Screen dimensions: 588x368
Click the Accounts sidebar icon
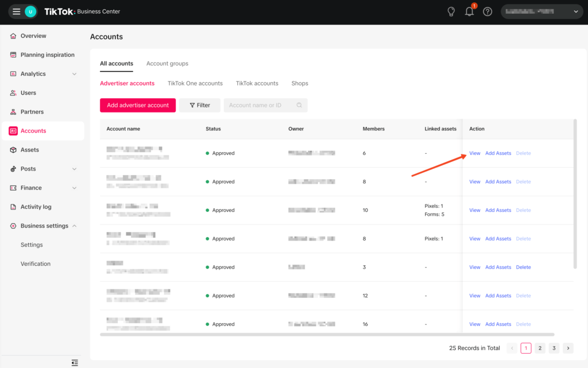(13, 131)
